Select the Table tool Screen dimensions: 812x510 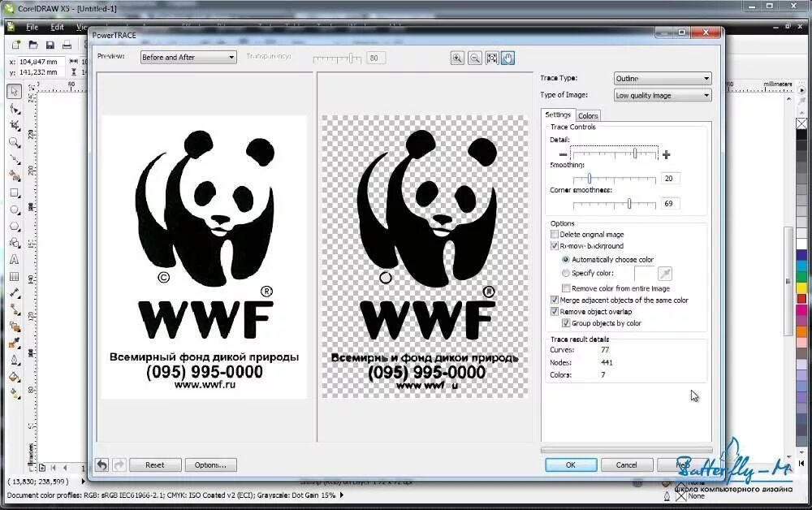(x=15, y=276)
